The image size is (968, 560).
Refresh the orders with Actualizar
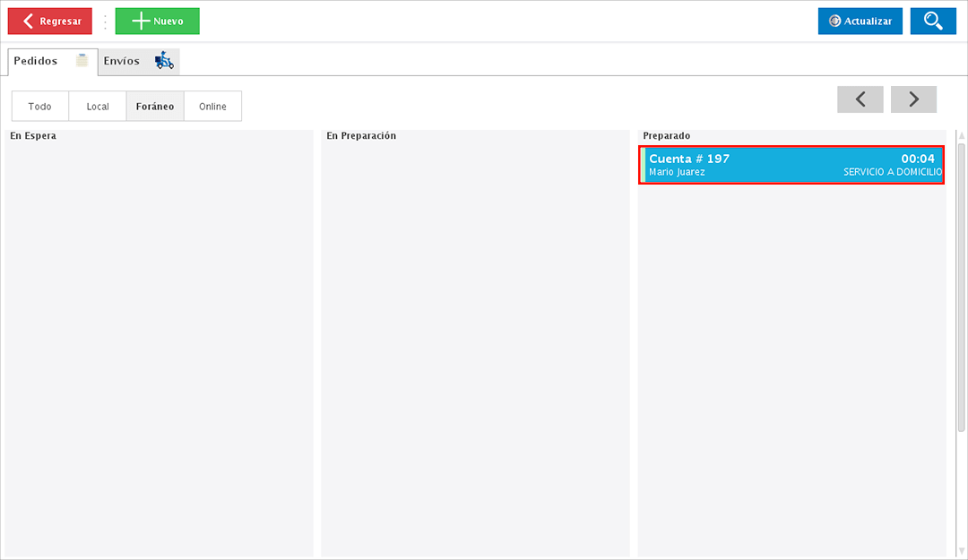[860, 22]
